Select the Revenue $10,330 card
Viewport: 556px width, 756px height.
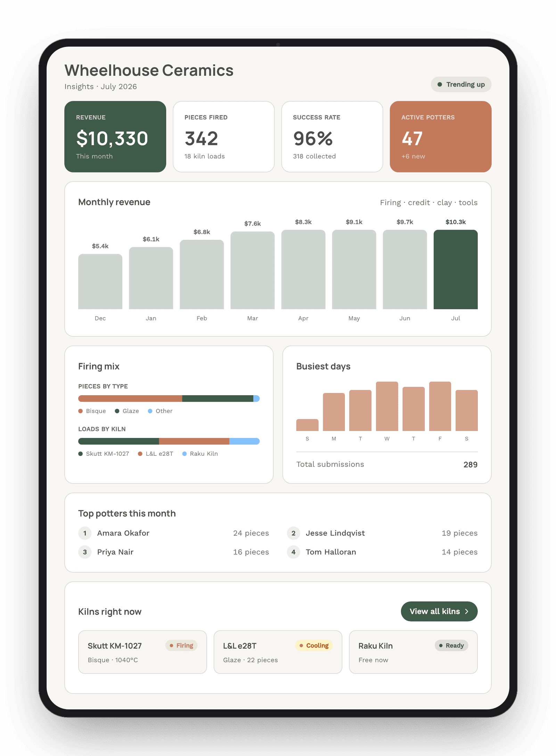[115, 137]
